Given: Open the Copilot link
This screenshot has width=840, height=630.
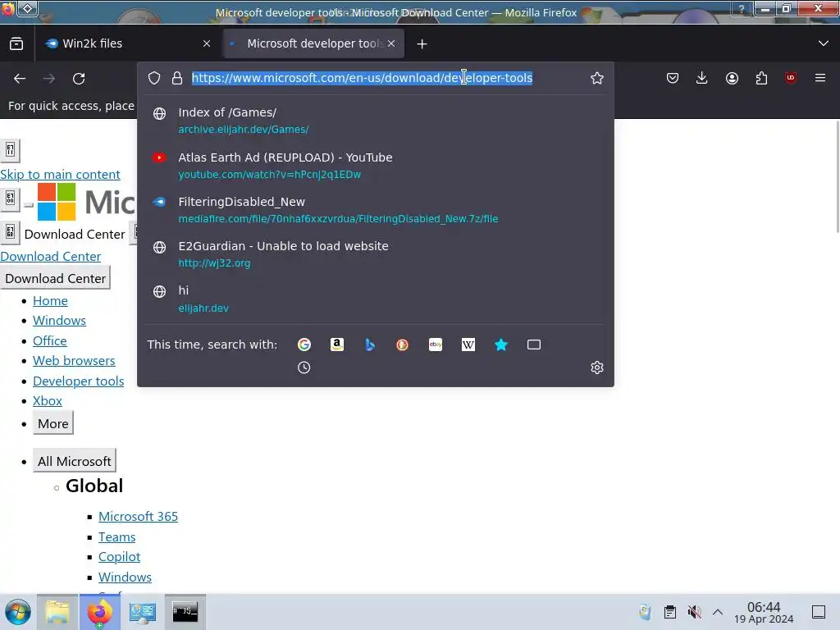Looking at the screenshot, I should point(120,557).
